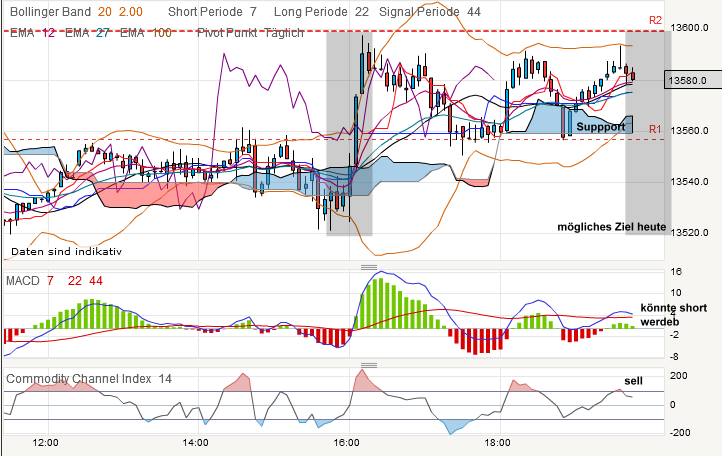Click the 14:00 time axis label
The height and width of the screenshot is (456, 722).
tap(195, 443)
